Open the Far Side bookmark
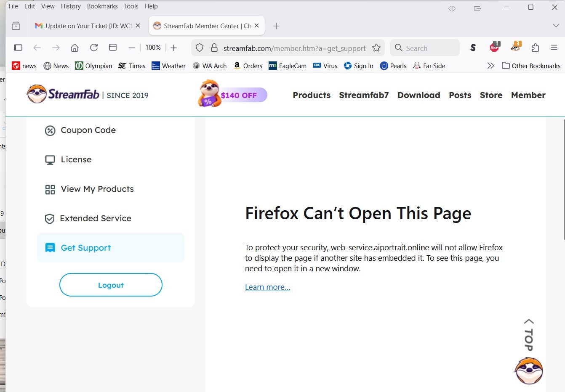Viewport: 565px width, 392px height. (429, 66)
